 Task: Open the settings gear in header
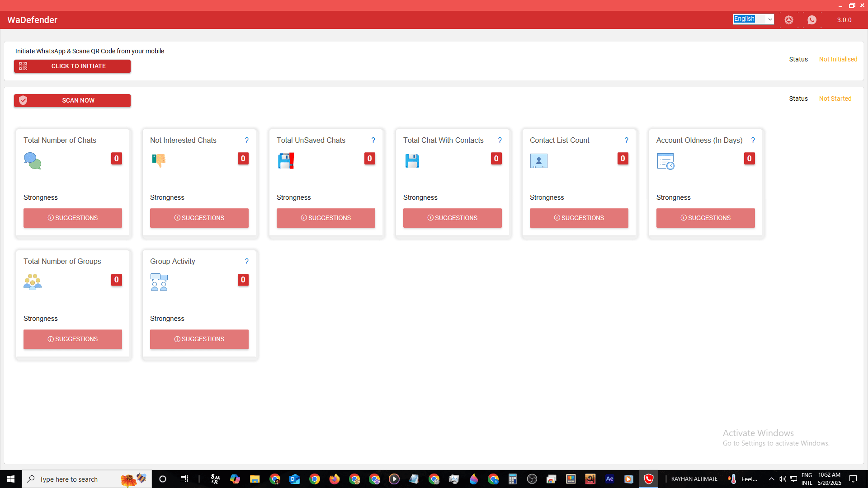[789, 20]
